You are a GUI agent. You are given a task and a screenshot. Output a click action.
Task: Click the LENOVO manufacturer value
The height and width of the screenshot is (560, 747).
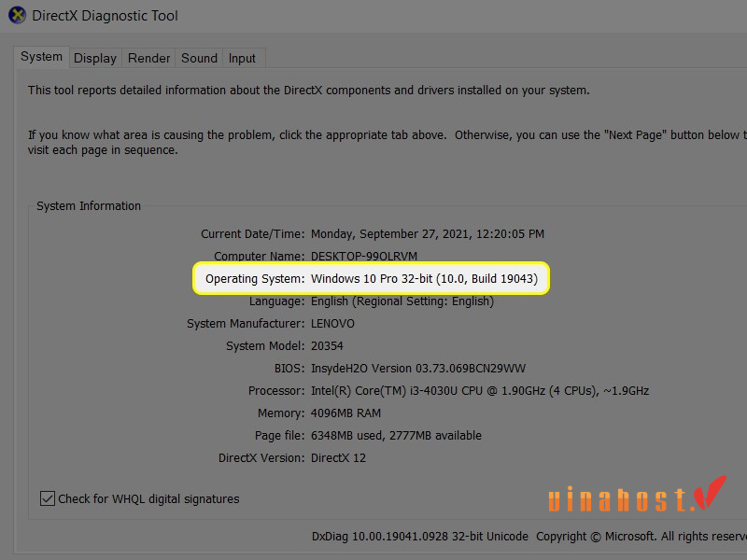pos(332,324)
